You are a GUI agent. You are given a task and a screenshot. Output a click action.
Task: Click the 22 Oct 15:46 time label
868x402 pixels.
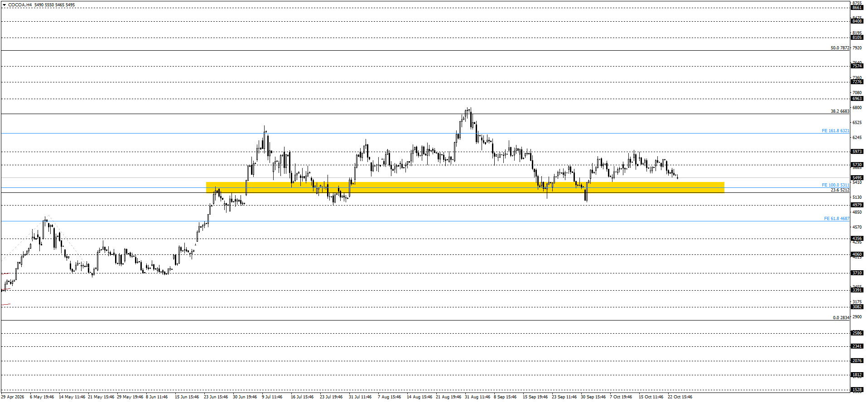[680, 397]
